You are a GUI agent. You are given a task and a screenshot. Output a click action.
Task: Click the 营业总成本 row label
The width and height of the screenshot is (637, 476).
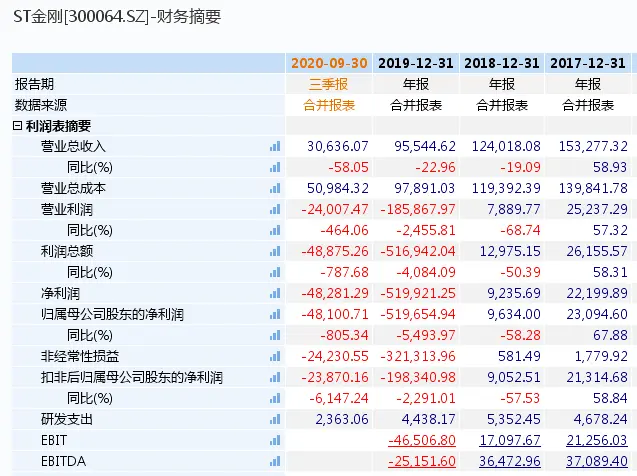pos(73,188)
